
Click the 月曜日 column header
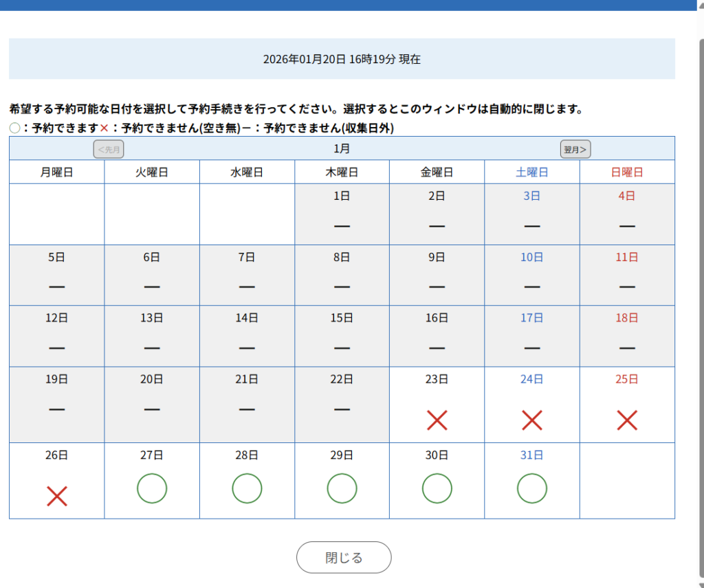[57, 172]
